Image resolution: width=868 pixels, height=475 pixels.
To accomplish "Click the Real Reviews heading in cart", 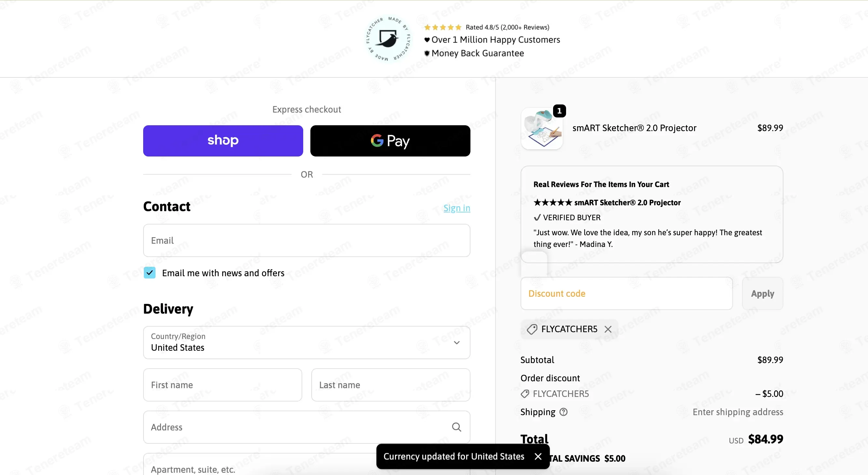I will pos(601,184).
